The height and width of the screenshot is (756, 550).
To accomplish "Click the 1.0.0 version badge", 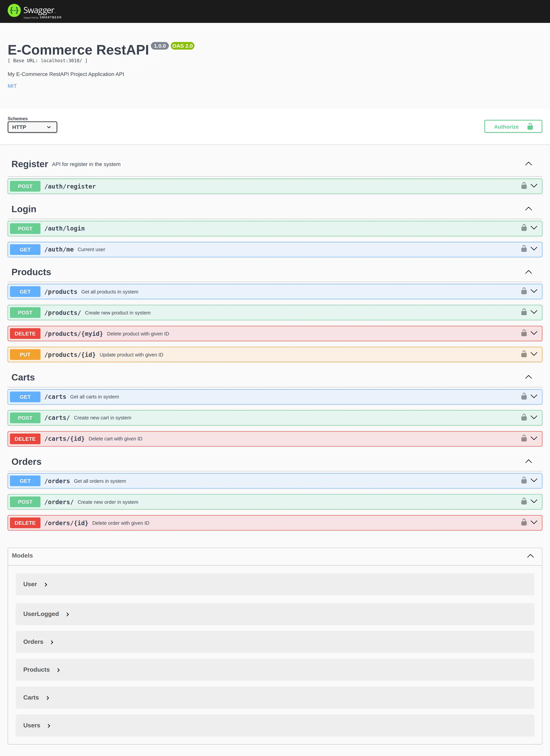I will (x=160, y=46).
